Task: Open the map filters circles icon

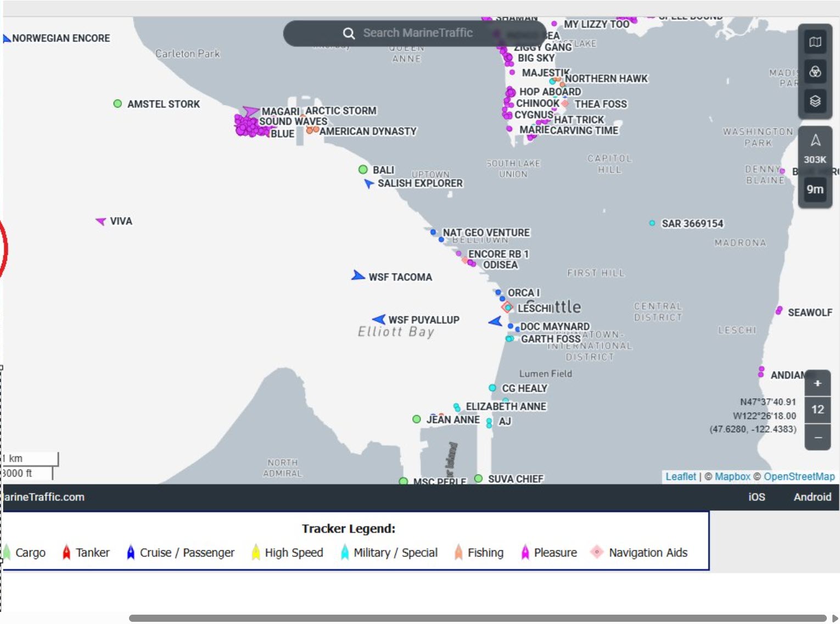Action: (815, 72)
